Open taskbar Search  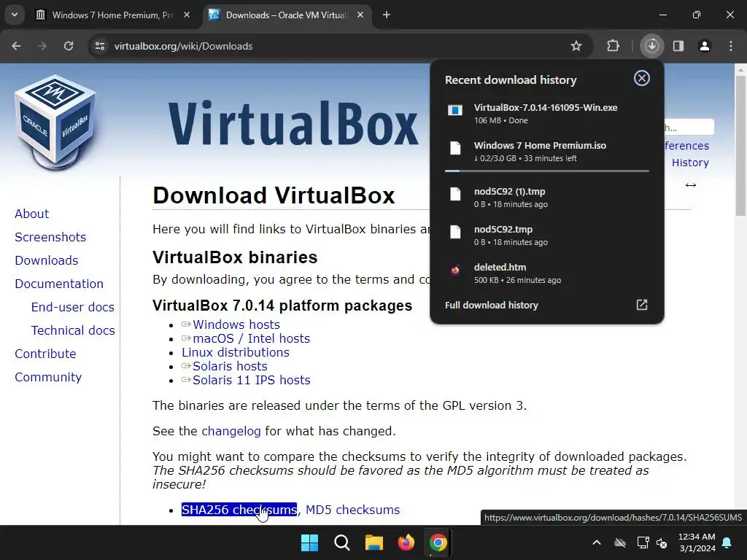tap(342, 542)
